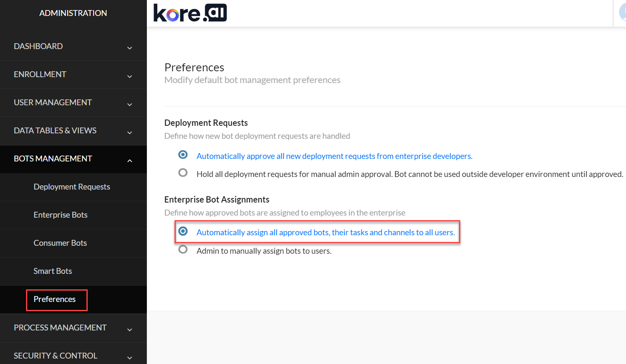Collapse the Bots Management section chevron
Screen dimensions: 626x364
pyautogui.click(x=130, y=161)
